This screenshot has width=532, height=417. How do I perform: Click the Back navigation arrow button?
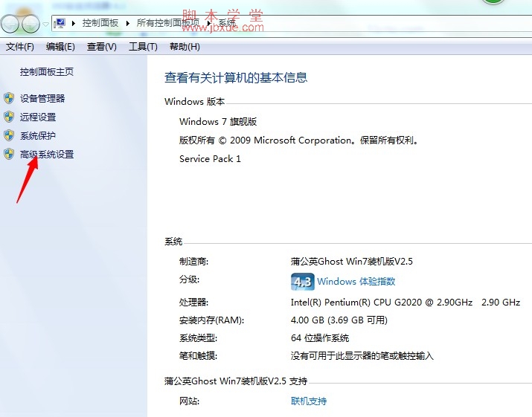pyautogui.click(x=10, y=24)
